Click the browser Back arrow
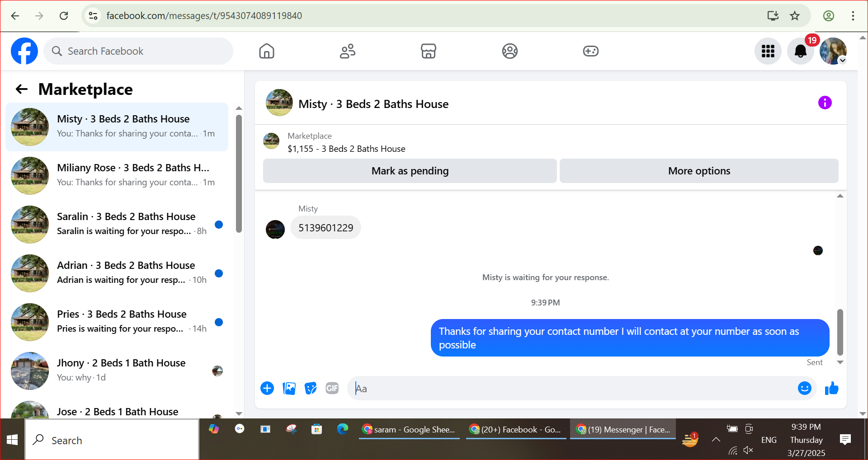Image resolution: width=868 pixels, height=460 pixels. (x=15, y=16)
